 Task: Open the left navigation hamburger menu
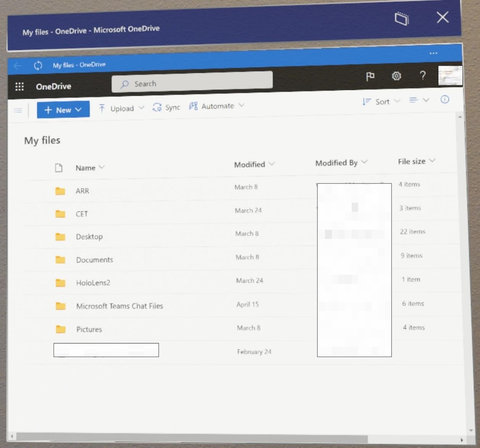tap(18, 110)
